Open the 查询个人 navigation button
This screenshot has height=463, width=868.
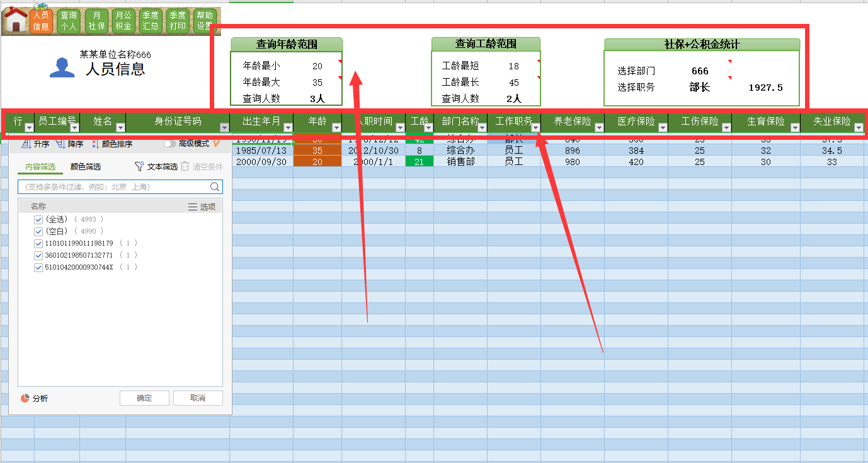click(x=69, y=21)
